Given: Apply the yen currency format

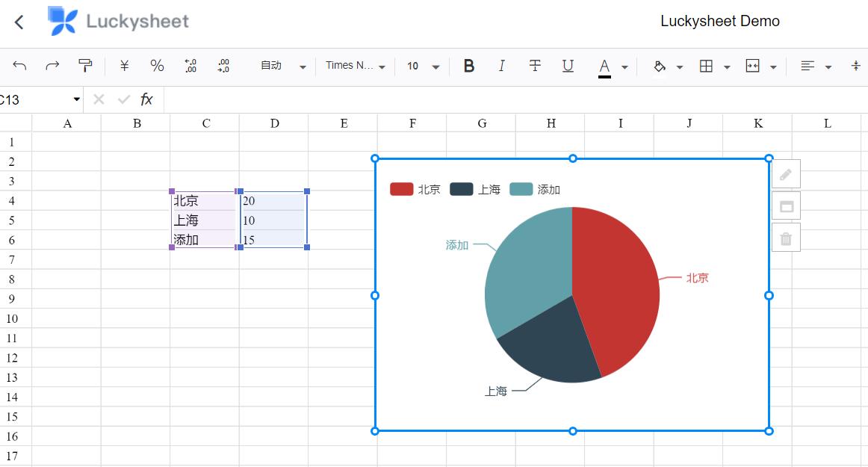Looking at the screenshot, I should click(x=124, y=66).
